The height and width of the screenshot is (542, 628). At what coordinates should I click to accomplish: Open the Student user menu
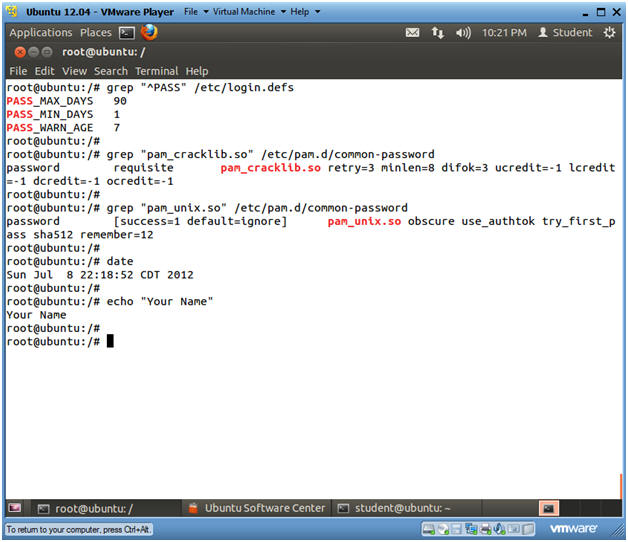565,32
